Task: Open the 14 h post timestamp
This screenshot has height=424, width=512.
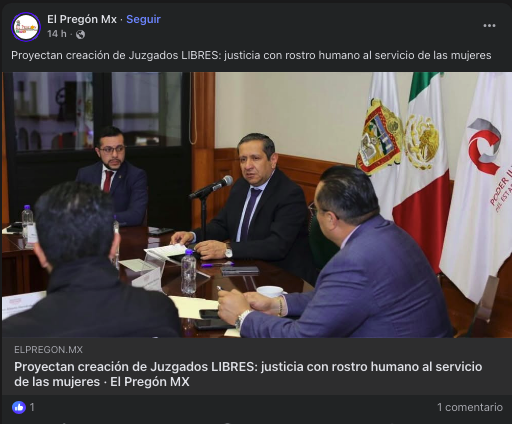Action: tap(57, 34)
